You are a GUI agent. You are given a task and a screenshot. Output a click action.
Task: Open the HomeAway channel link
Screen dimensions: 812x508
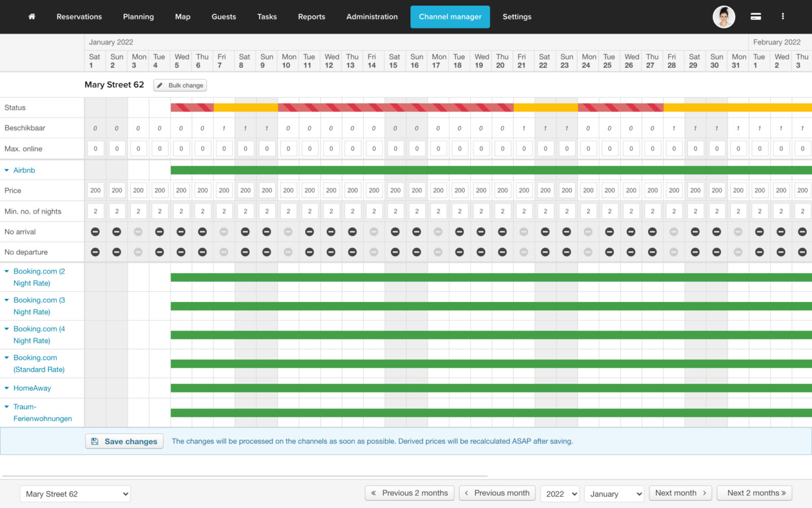32,388
